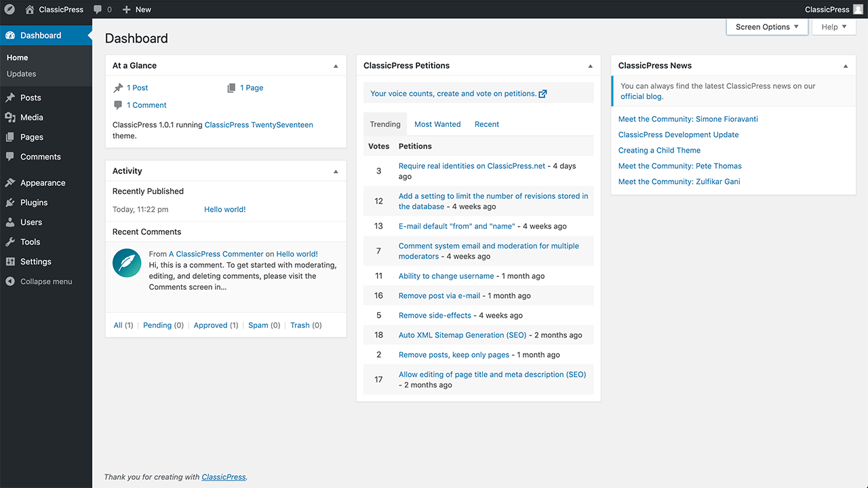Screen dimensions: 868x488
Task: Open the New content menu in the toolbar
Action: pos(136,9)
